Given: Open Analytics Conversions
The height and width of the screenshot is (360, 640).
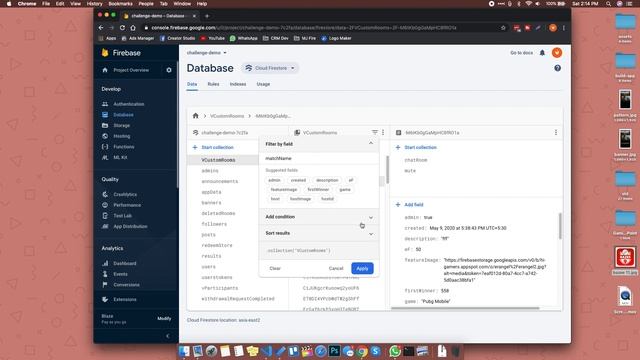Looking at the screenshot, I should click(126, 284).
